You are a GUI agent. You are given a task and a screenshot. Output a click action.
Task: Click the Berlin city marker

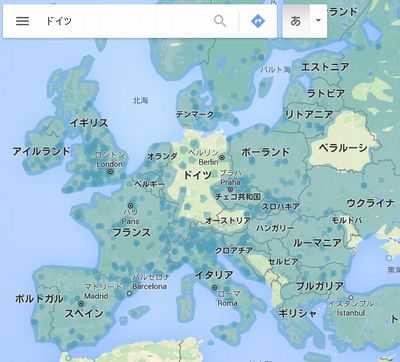click(222, 157)
